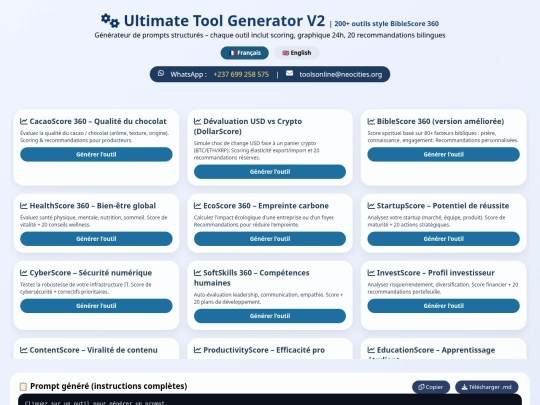Click '200+ outils style BibleScore 360' text
Image resolution: width=540 pixels, height=405 pixels.
tap(386, 24)
